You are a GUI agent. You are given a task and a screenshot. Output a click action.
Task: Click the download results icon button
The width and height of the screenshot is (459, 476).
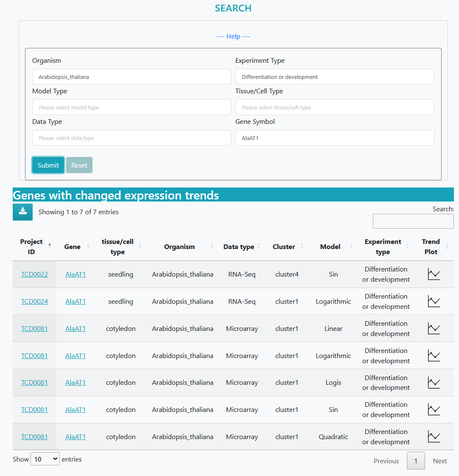click(x=23, y=212)
